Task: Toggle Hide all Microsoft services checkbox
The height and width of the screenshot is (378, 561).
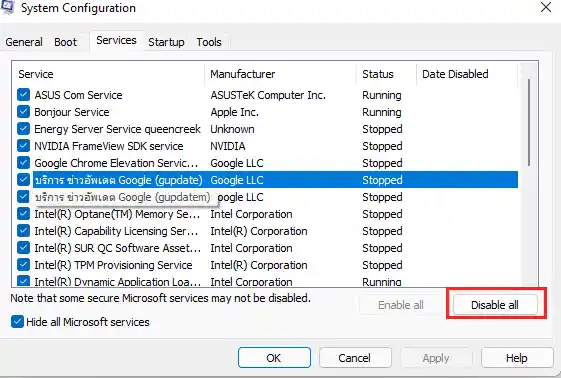Action: 17,322
